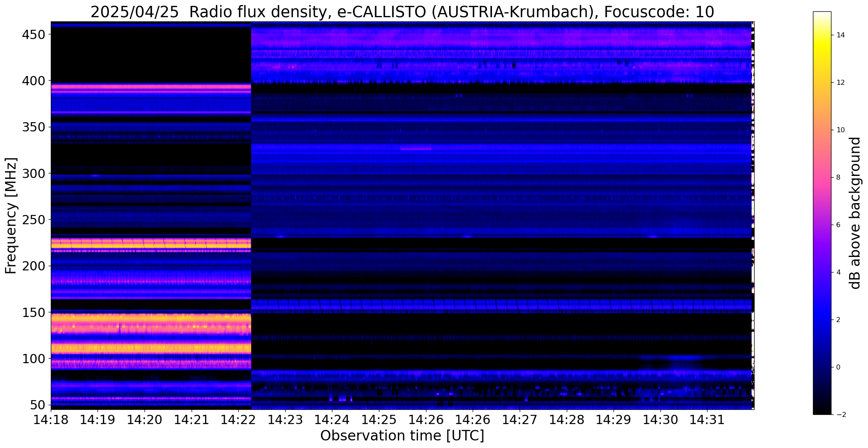
Task: Click the lowest frequency tick label 50
Action: point(38,405)
